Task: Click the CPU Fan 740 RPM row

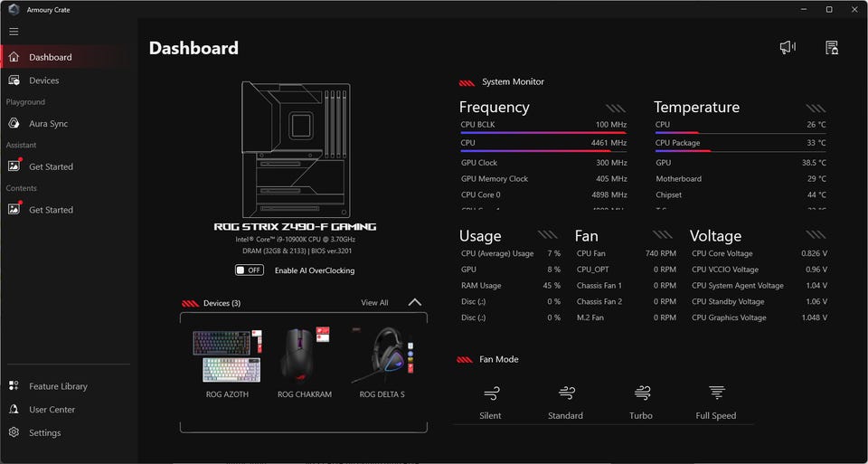Action: click(626, 253)
